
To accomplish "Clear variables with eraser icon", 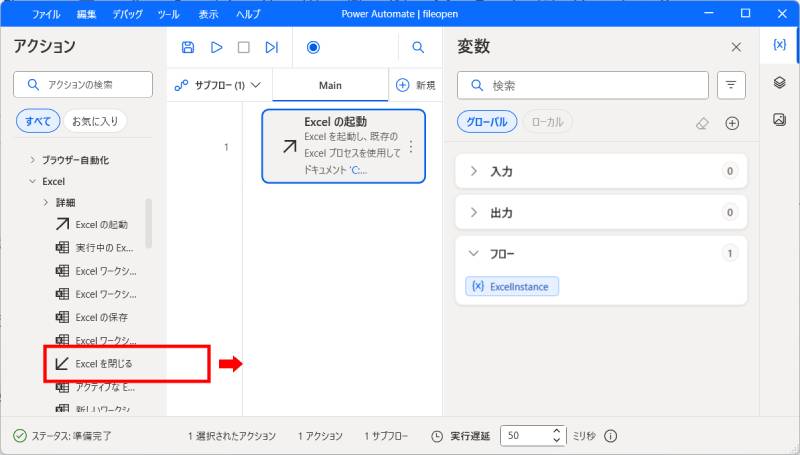I will click(x=703, y=123).
